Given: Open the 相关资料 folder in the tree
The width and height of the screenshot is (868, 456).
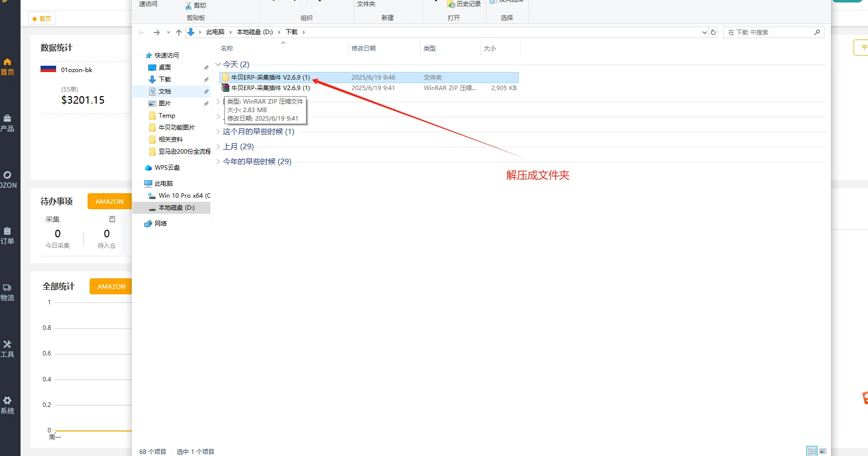Looking at the screenshot, I should pos(171,140).
